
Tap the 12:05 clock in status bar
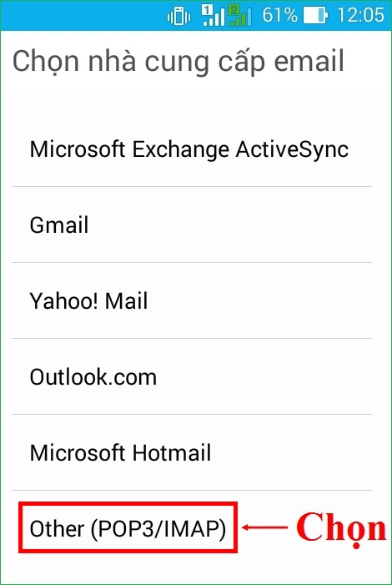(360, 16)
